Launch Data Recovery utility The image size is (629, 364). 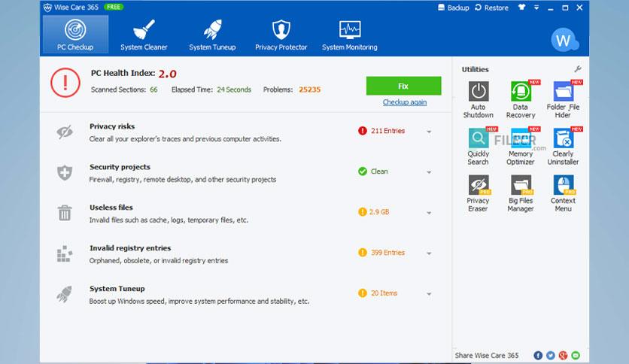tap(521, 99)
